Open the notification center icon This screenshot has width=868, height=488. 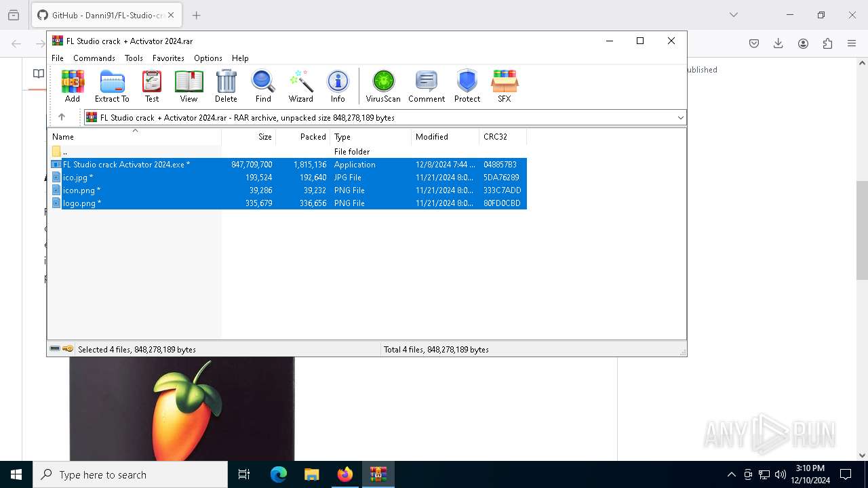(x=846, y=474)
